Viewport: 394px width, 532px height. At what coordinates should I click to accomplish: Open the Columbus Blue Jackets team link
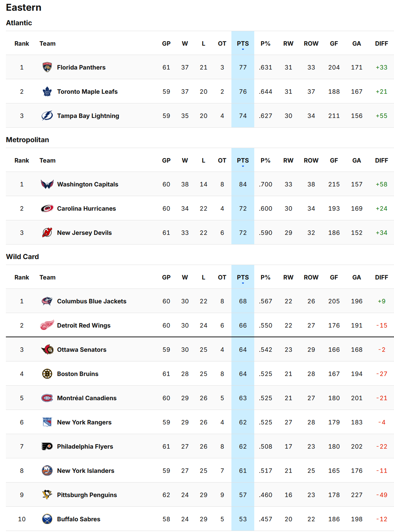[x=92, y=301]
